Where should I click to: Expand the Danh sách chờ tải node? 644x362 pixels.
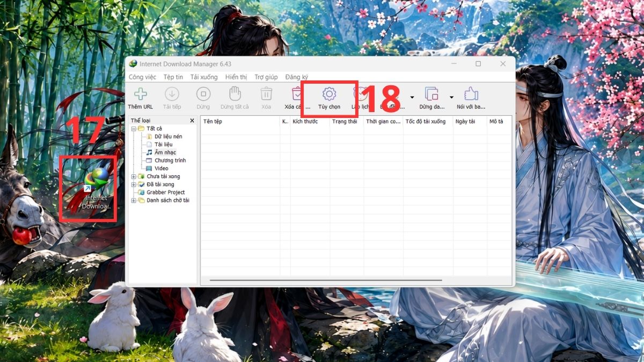click(134, 201)
